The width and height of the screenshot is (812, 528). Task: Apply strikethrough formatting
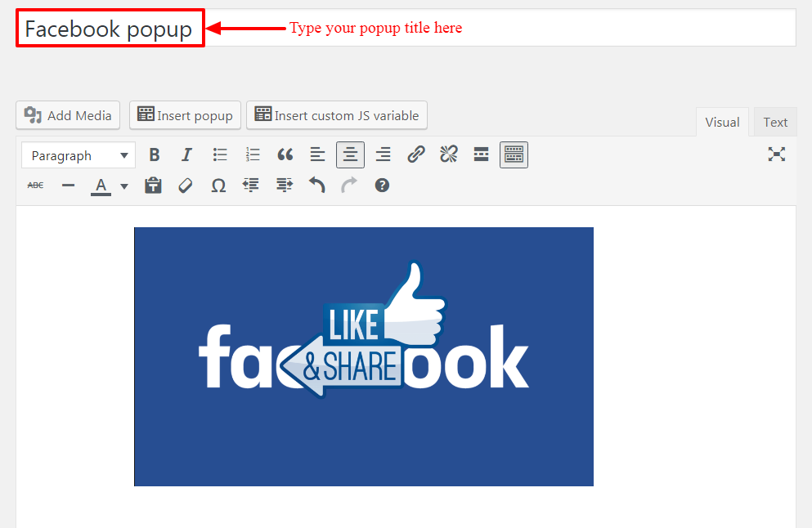(x=35, y=186)
